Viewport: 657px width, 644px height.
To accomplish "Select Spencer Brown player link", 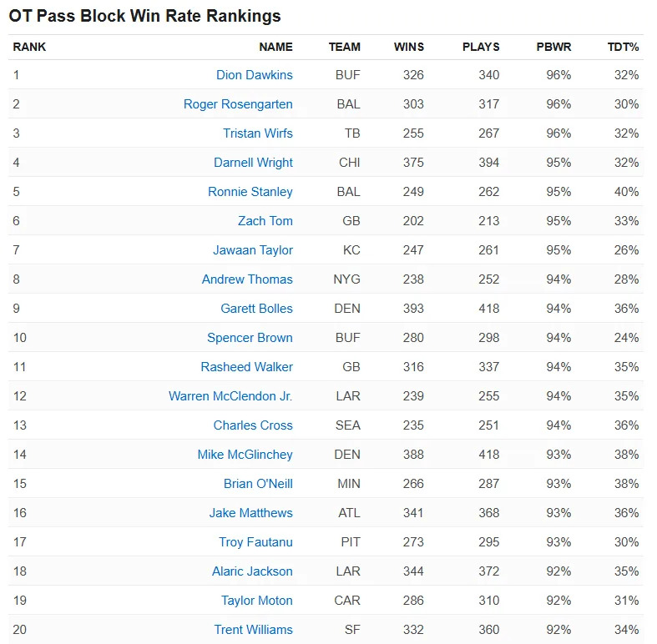I will tap(250, 338).
